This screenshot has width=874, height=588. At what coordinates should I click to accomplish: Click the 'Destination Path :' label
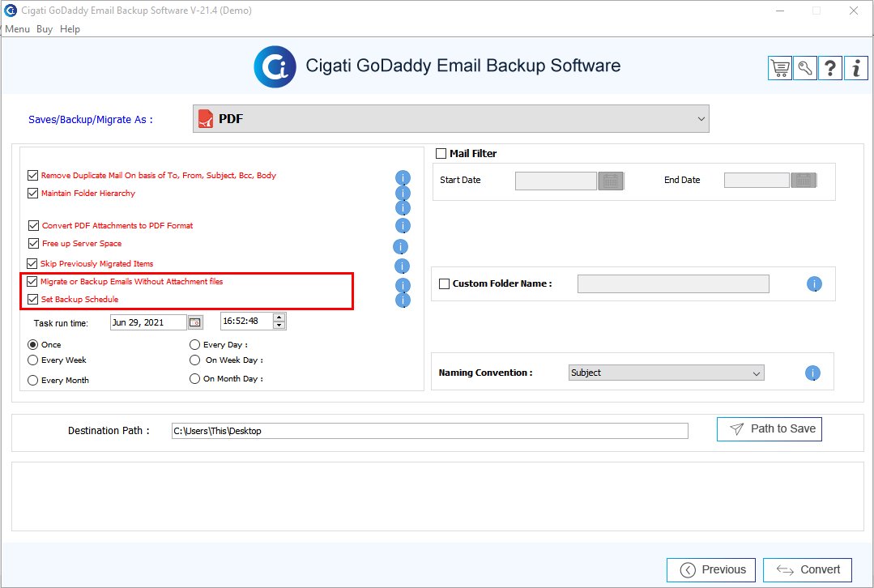click(109, 431)
